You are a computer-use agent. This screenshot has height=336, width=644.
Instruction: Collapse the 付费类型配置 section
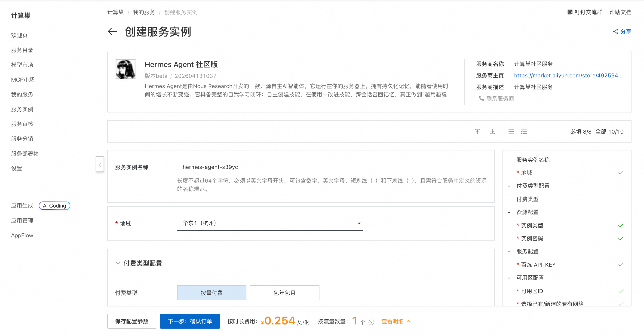(x=118, y=263)
